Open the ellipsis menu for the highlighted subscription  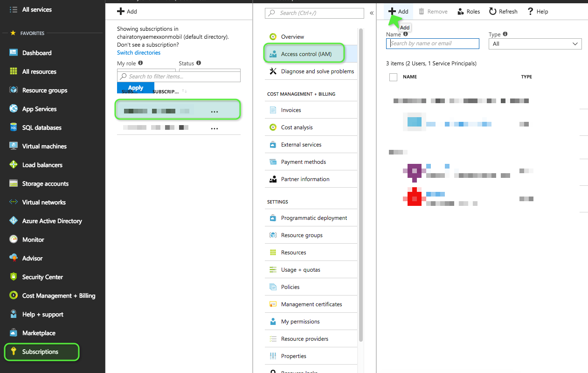[x=214, y=112]
